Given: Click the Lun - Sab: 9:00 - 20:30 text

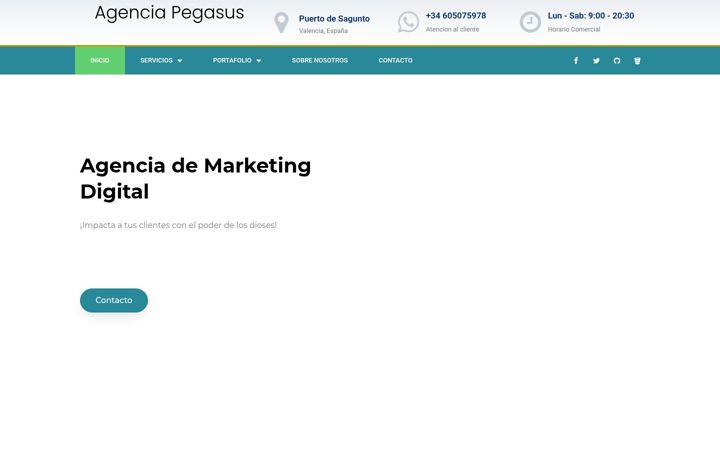Looking at the screenshot, I should click(x=591, y=16).
